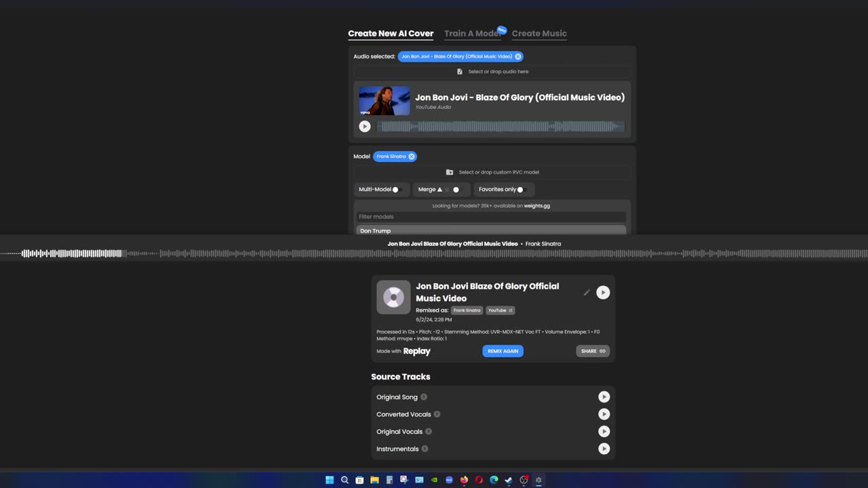
Task: Click the disc album art icon
Action: 393,297
